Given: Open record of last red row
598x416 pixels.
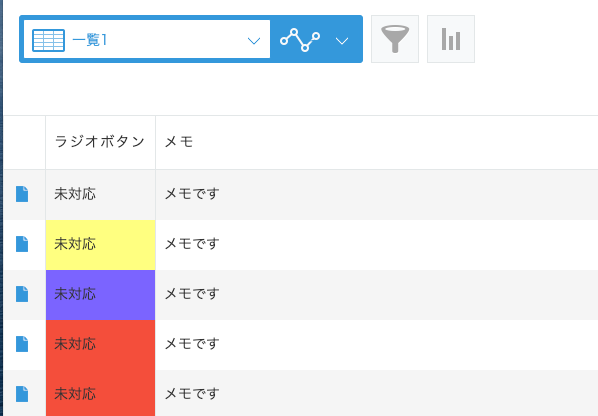Looking at the screenshot, I should [22, 394].
